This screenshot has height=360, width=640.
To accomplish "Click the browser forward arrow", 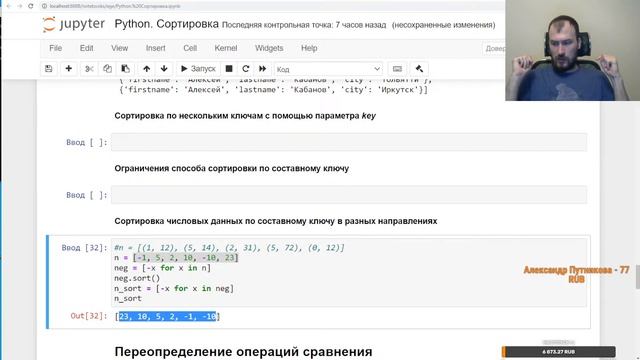I will (x=20, y=6).
